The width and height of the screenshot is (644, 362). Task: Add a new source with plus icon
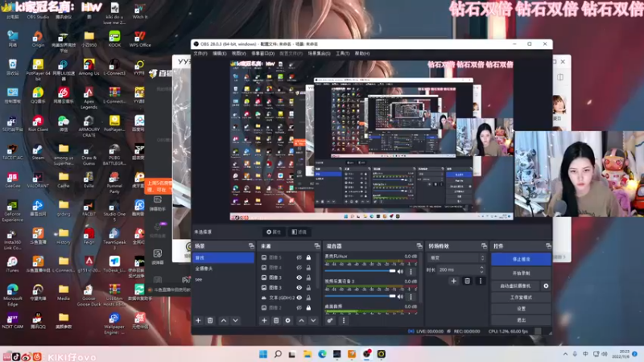click(264, 320)
